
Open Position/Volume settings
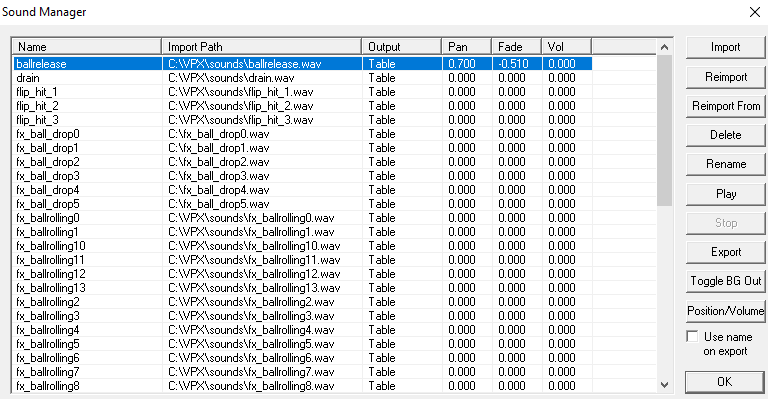(725, 311)
